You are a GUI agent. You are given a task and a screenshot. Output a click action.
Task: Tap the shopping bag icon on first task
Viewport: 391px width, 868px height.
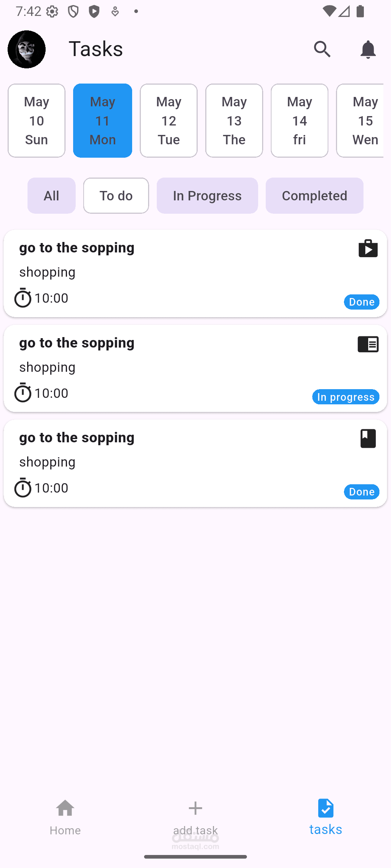pyautogui.click(x=368, y=248)
